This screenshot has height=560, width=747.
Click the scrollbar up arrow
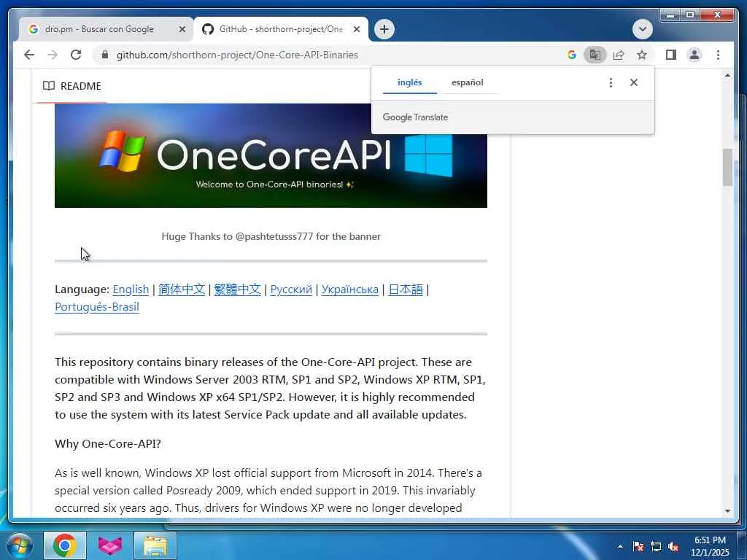click(727, 75)
